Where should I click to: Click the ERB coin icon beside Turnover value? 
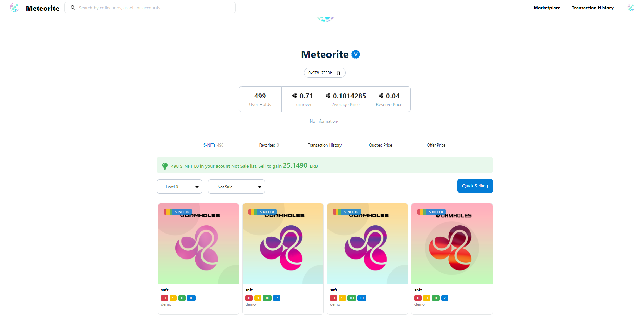click(x=295, y=96)
